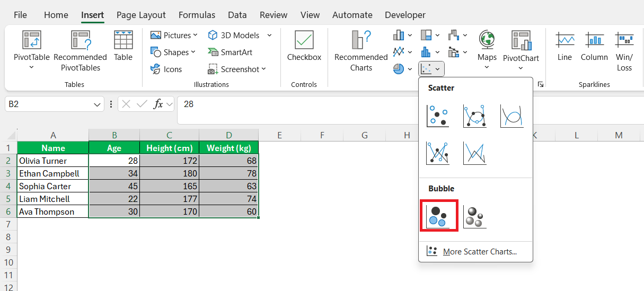Image resolution: width=644 pixels, height=291 pixels.
Task: Choose Scatter with Straight Lines icon
Action: point(475,153)
